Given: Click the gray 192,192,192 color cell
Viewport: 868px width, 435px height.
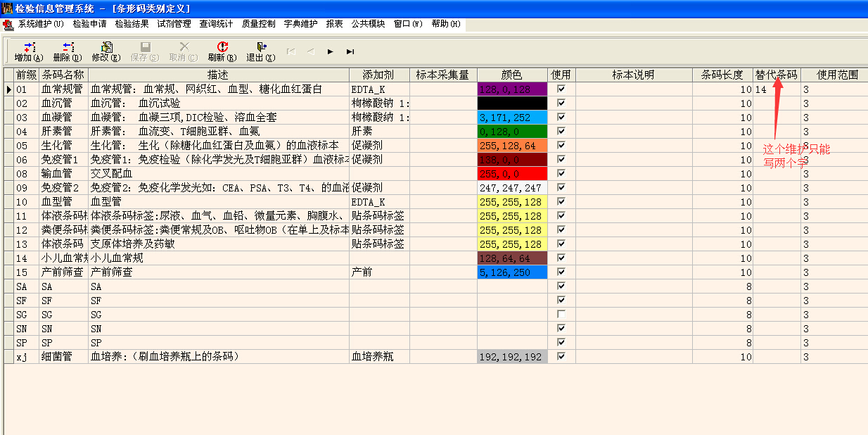Looking at the screenshot, I should 512,357.
